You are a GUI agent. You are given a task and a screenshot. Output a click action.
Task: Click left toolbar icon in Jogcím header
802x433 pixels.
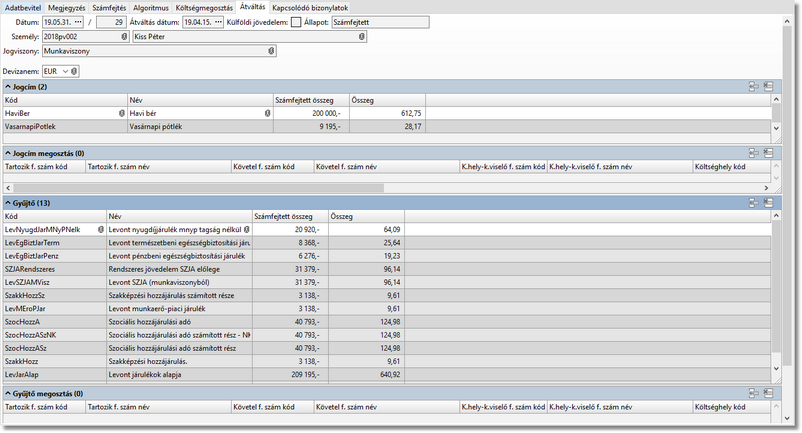coord(753,87)
